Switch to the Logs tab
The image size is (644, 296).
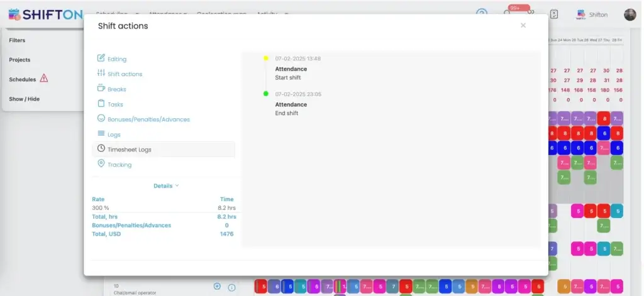click(113, 134)
